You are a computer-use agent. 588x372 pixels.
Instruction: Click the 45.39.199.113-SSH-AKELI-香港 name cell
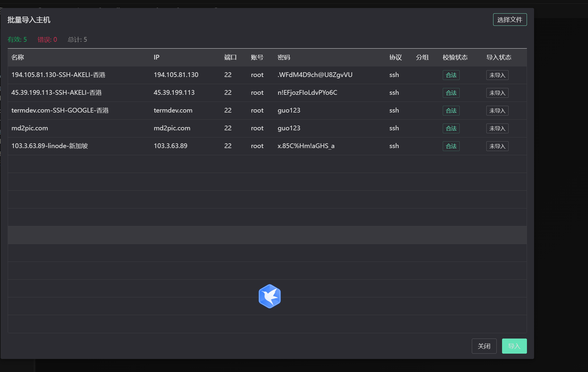[x=57, y=93]
